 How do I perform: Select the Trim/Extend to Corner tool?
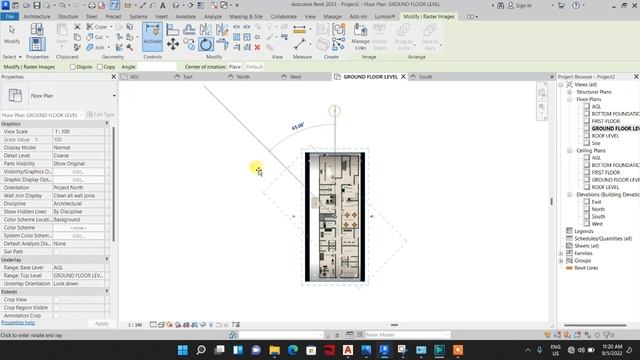[222, 44]
